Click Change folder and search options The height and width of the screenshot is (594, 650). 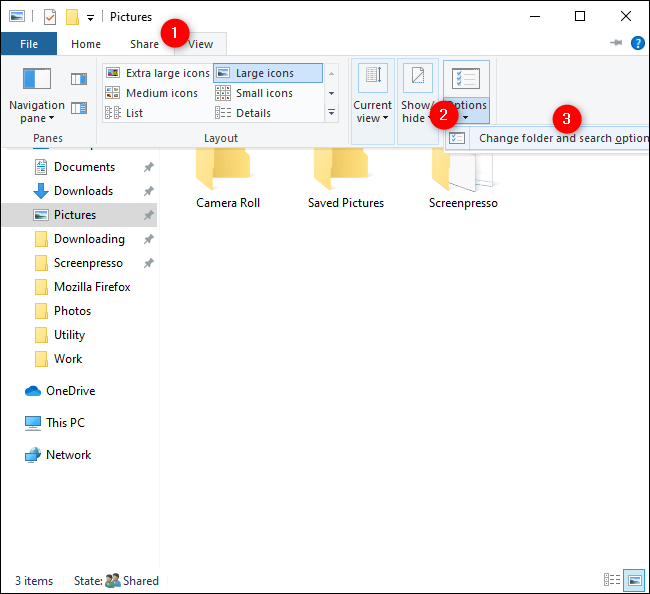click(560, 138)
